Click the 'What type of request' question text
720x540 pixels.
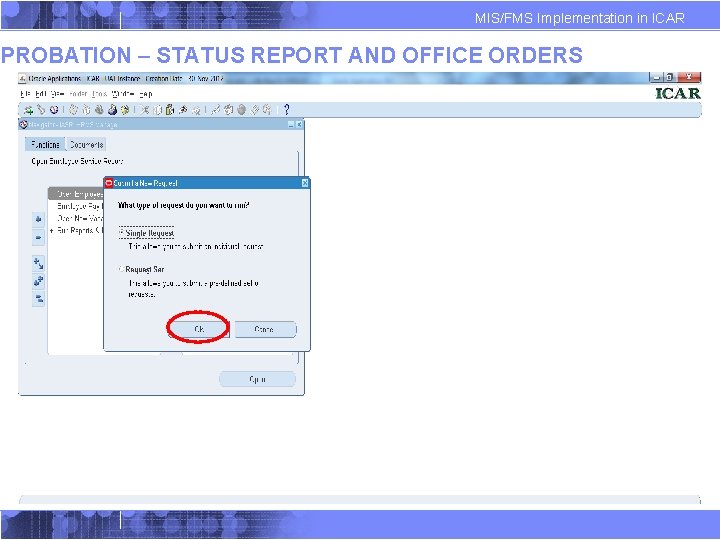coord(183,205)
